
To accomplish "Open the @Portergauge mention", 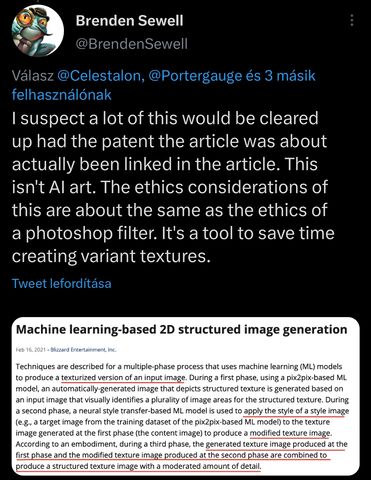I will pyautogui.click(x=196, y=76).
